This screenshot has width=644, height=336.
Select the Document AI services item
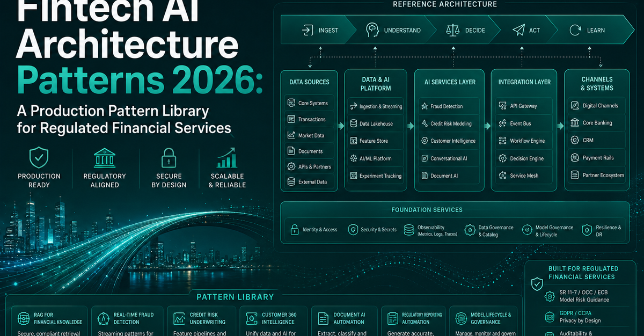point(448,176)
